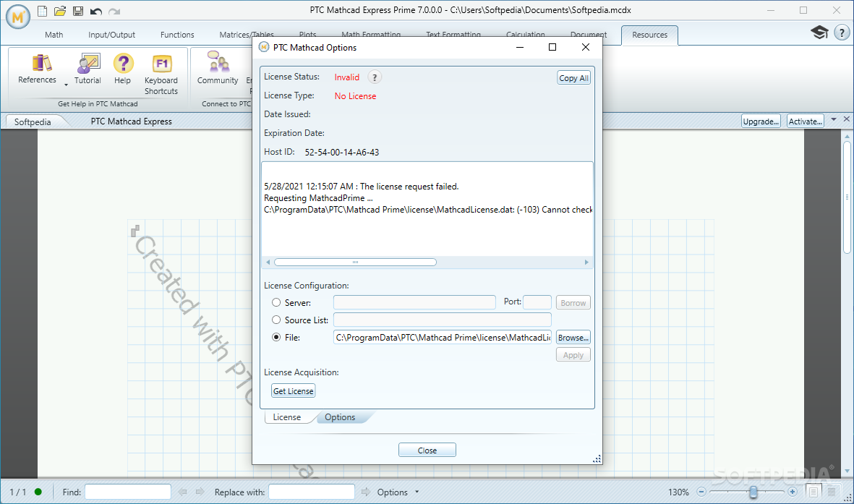This screenshot has width=854, height=504.
Task: Redo the last undone action
Action: [x=114, y=11]
